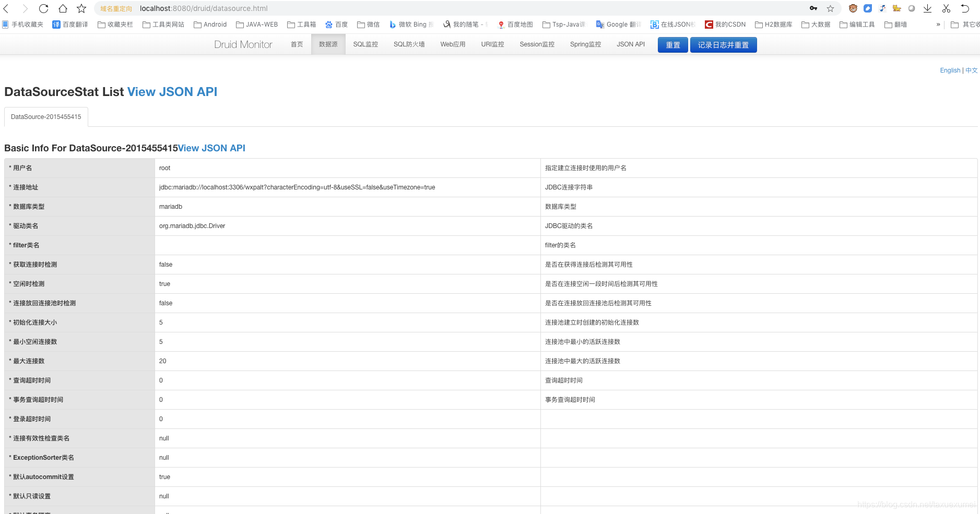The width and height of the screenshot is (980, 514).
Task: Click the yellow cat extension icon
Action: tap(896, 8)
